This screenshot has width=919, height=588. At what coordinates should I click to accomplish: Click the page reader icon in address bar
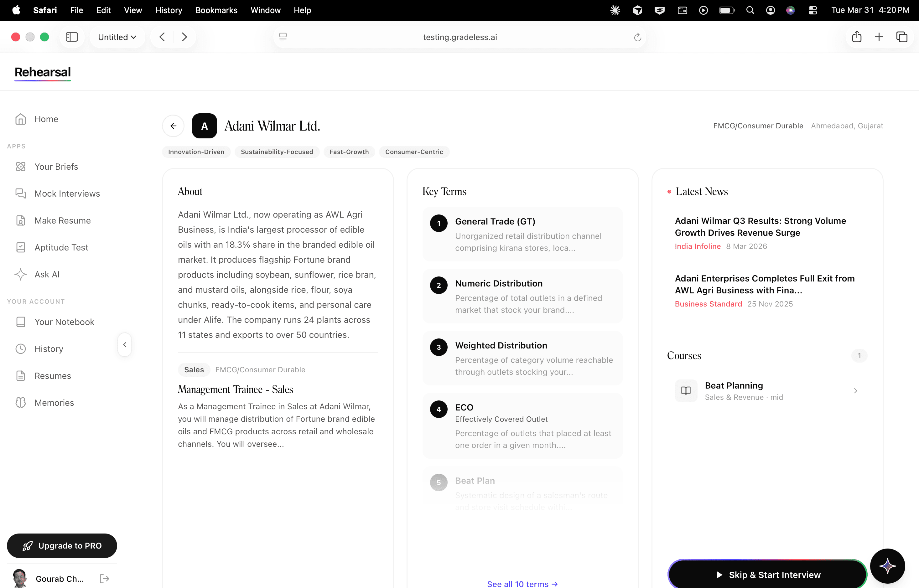(x=283, y=37)
